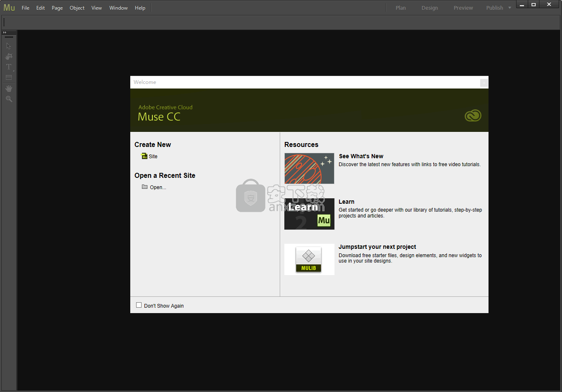Image resolution: width=562 pixels, height=392 pixels.
Task: Click Open... to browse recent site
Action: [x=158, y=187]
